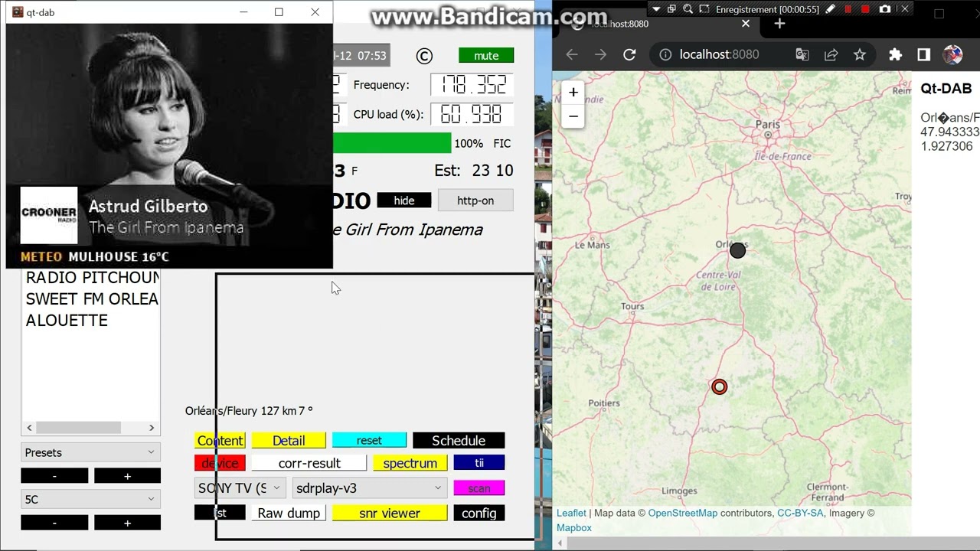Open Bandicam toolbar dropdown arrow
The image size is (980, 551).
click(656, 9)
